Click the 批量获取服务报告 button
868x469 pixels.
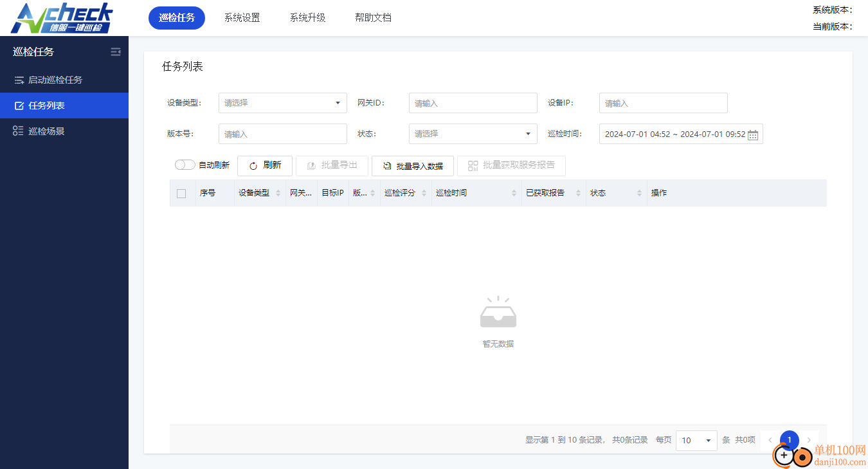(x=511, y=165)
